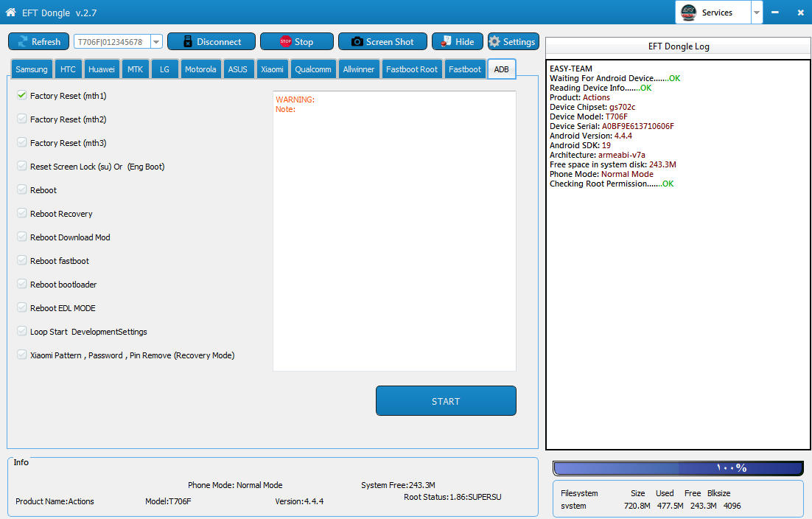Enable Reboot fastboot checkbox
Image resolution: width=812 pixels, height=519 pixels.
[22, 260]
